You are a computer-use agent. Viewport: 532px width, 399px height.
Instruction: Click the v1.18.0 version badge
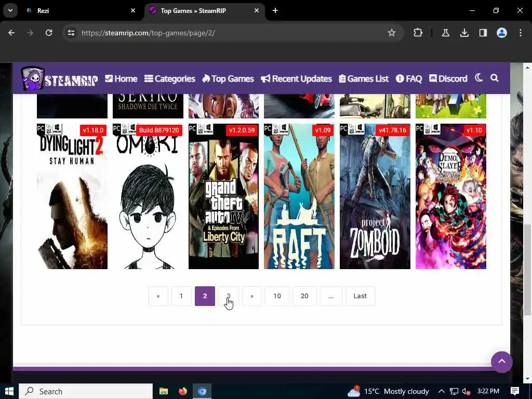93,130
